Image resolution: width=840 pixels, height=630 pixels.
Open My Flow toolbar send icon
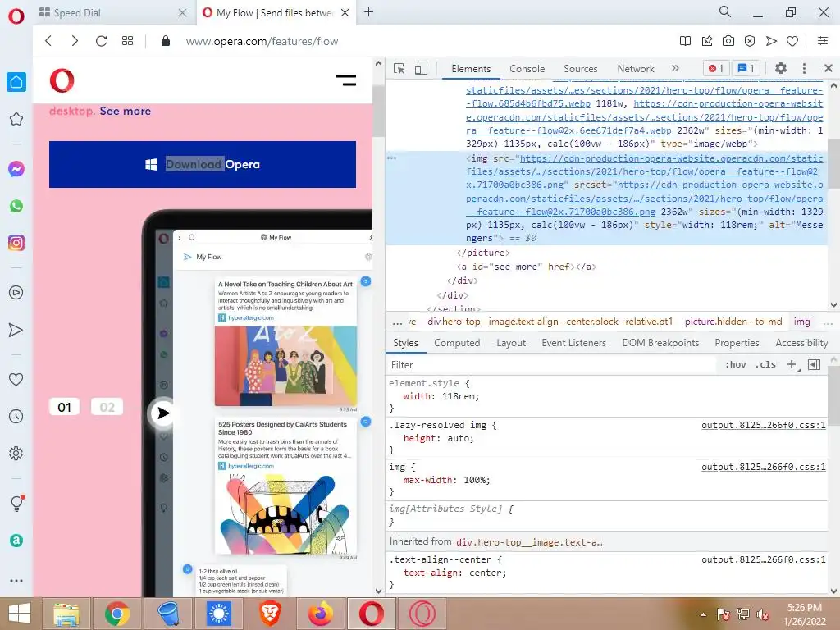click(x=771, y=41)
